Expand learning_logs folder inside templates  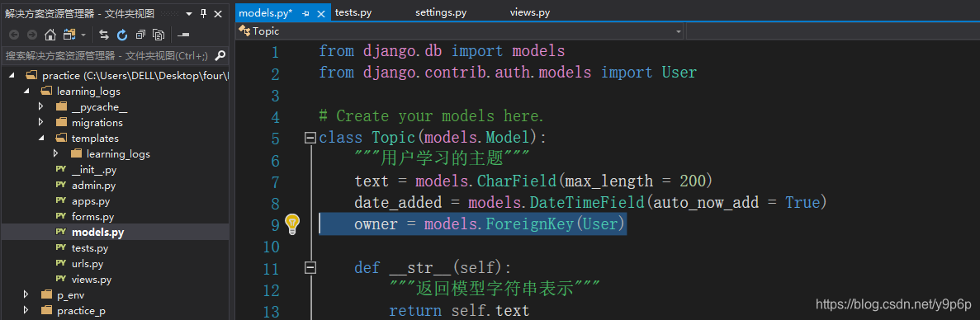click(x=56, y=153)
